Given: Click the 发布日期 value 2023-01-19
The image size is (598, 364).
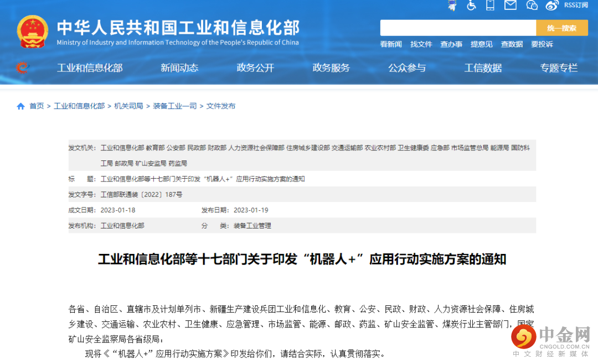Looking at the screenshot, I should click(x=251, y=210).
